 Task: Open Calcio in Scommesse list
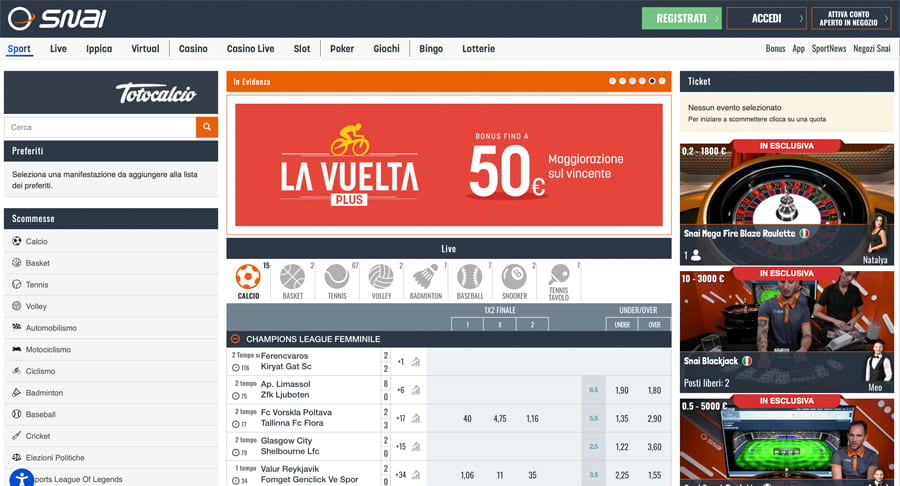111,242
